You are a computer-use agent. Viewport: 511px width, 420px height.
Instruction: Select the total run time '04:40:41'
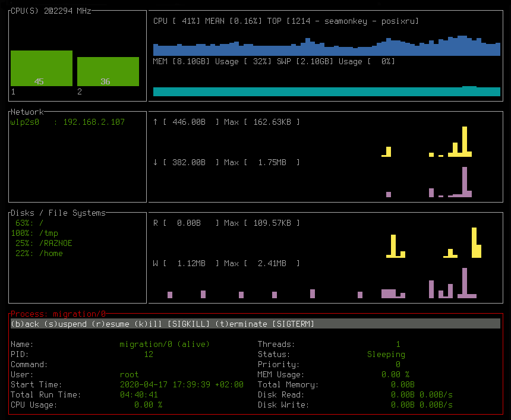pyautogui.click(x=139, y=395)
